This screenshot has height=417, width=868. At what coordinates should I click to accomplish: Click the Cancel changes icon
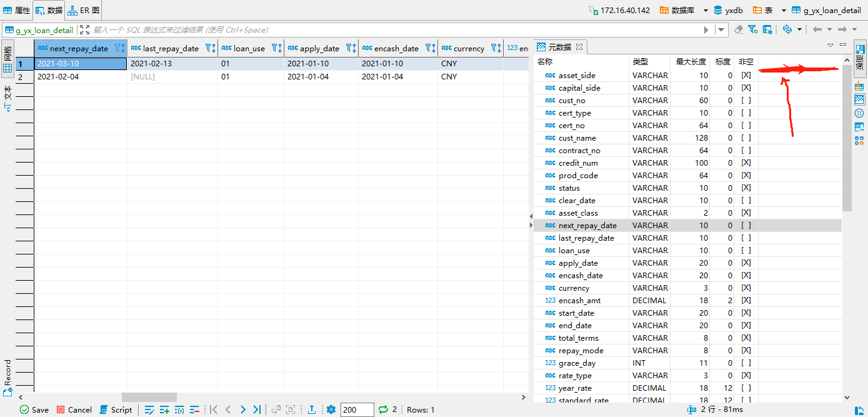pos(61,409)
